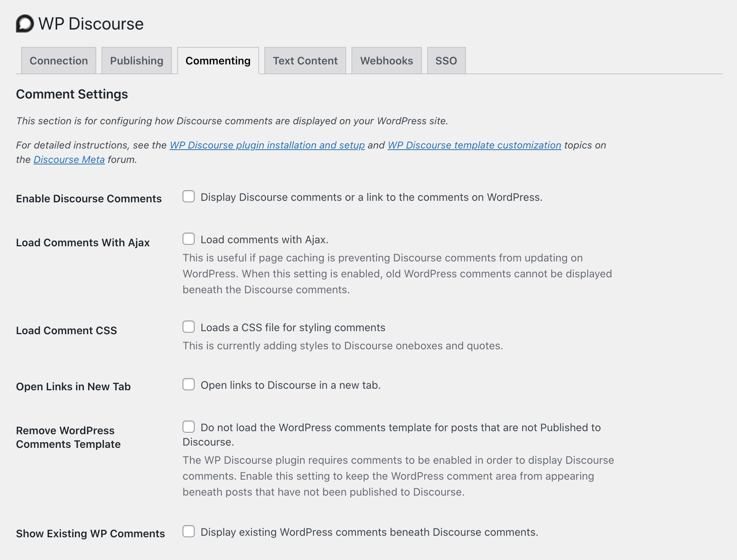The height and width of the screenshot is (560, 737).
Task: Switch to the SSO tab
Action: [x=446, y=61]
